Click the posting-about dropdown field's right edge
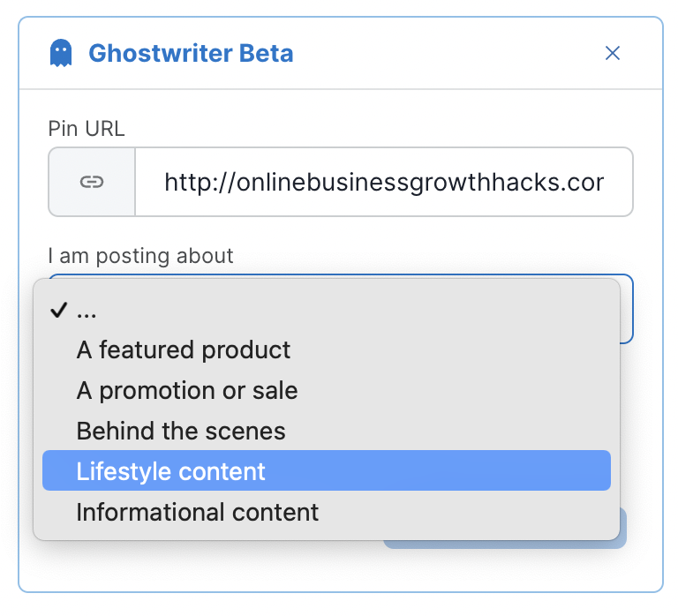This screenshot has width=678, height=616. coord(625,309)
